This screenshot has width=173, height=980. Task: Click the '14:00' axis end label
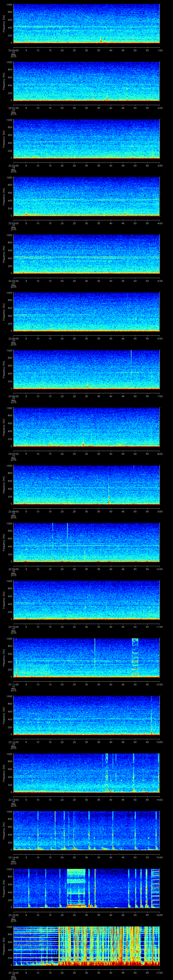(x=159, y=799)
